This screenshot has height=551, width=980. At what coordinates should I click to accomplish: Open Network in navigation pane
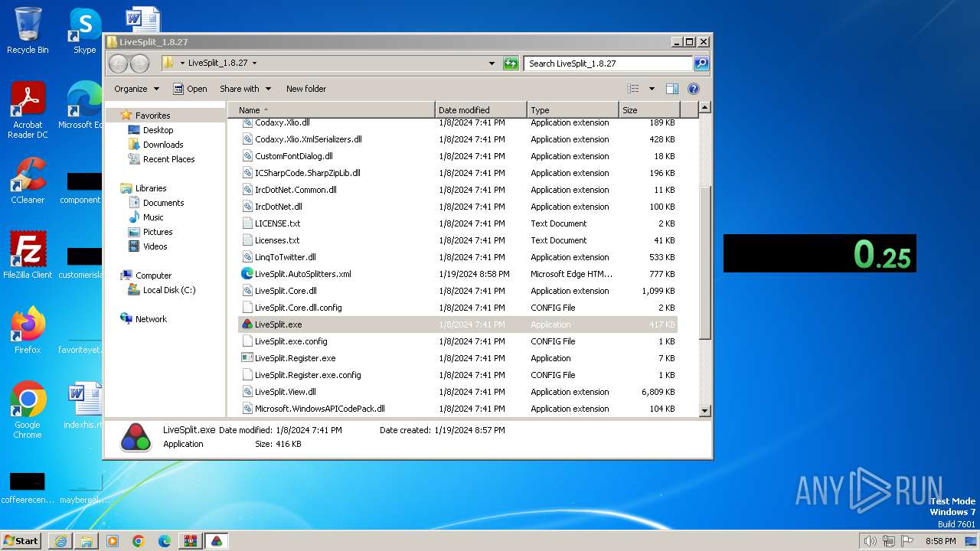point(151,319)
